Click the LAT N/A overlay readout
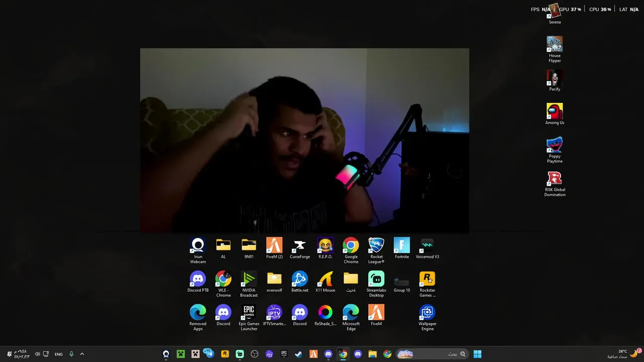Screen dimensions: 644x362 coord(629,10)
